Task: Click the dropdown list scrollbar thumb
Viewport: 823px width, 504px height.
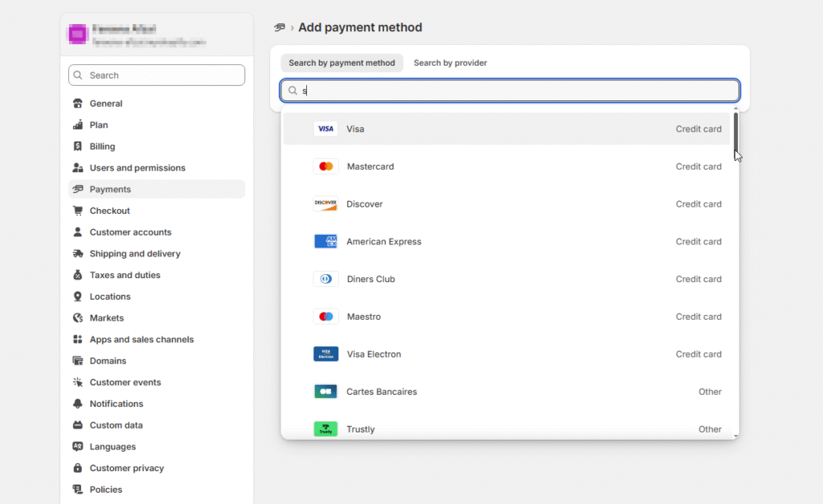Action: (x=735, y=131)
